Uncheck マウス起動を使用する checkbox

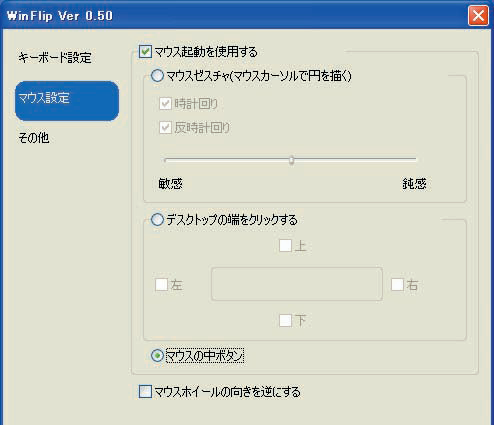click(x=145, y=52)
